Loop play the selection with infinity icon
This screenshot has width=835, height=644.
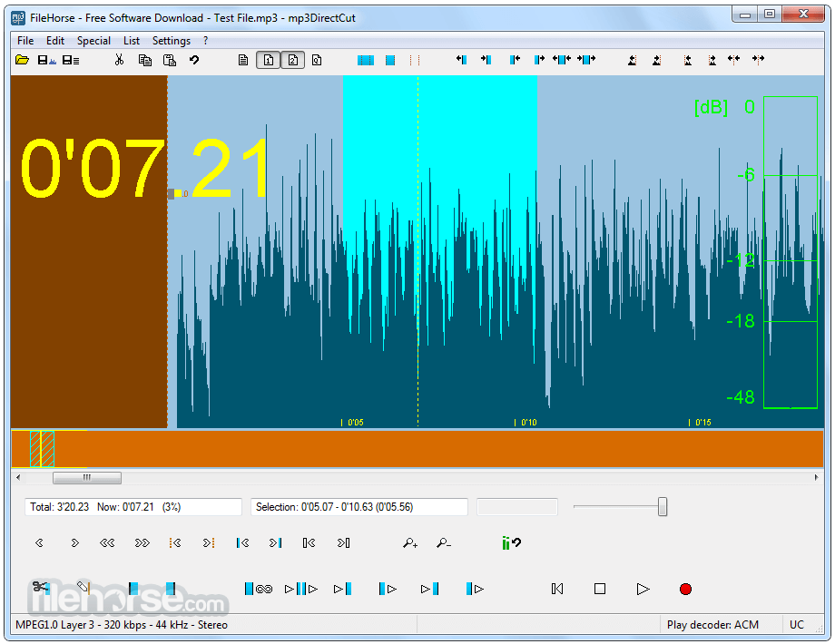259,589
